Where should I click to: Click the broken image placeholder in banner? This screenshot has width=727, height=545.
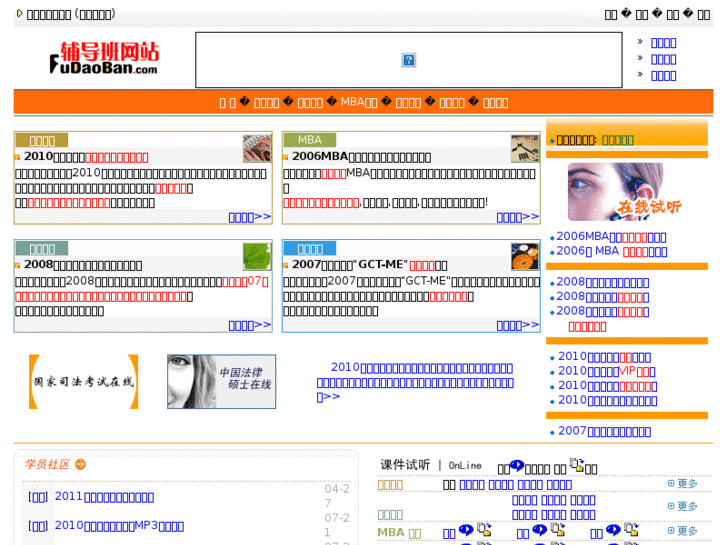(x=408, y=60)
